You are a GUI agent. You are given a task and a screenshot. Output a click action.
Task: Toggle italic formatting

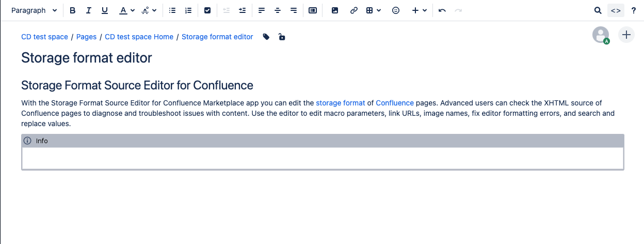point(88,10)
